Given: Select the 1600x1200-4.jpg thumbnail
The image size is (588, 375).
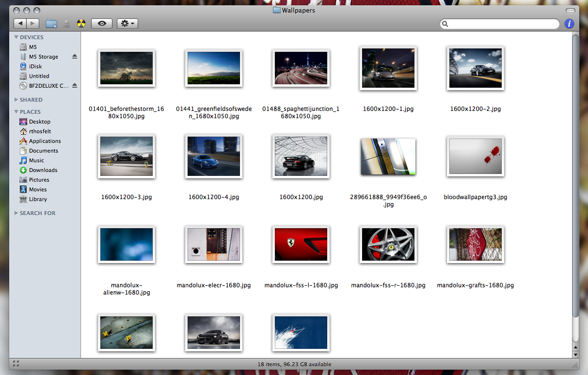Looking at the screenshot, I should [x=214, y=156].
